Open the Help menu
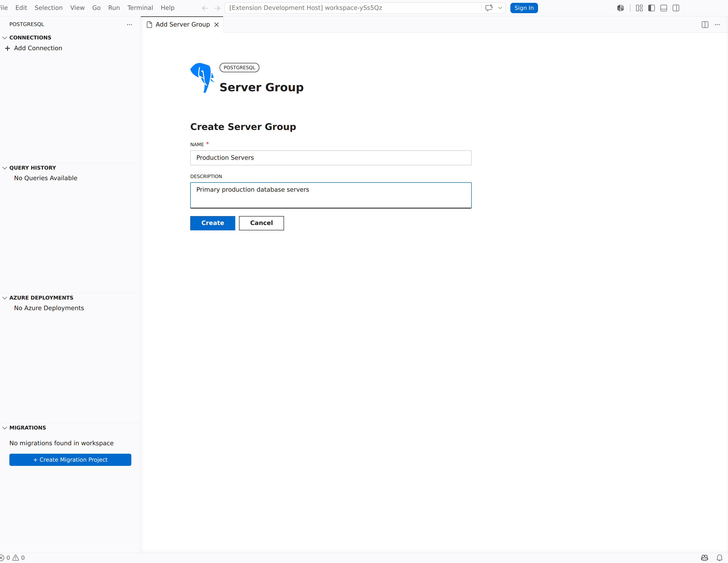 click(x=167, y=8)
